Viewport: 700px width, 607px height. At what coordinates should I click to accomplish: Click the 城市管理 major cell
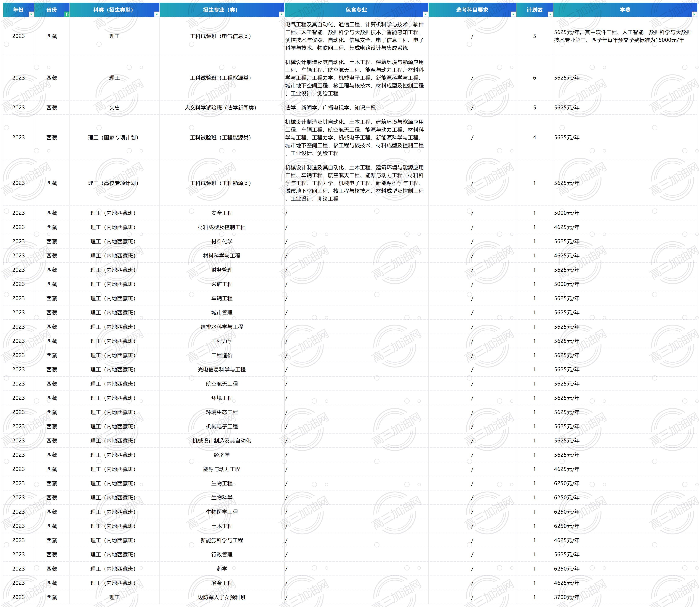(222, 313)
